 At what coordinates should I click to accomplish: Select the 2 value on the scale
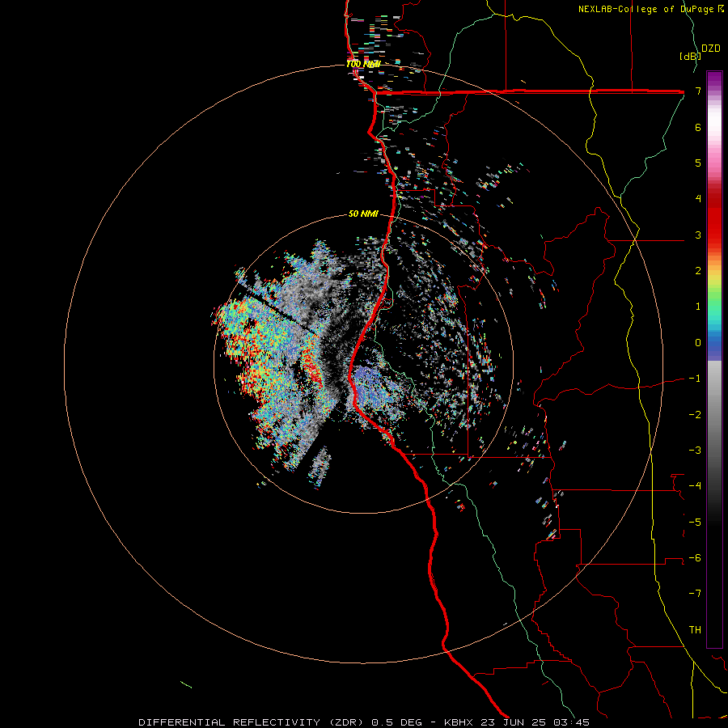[698, 271]
